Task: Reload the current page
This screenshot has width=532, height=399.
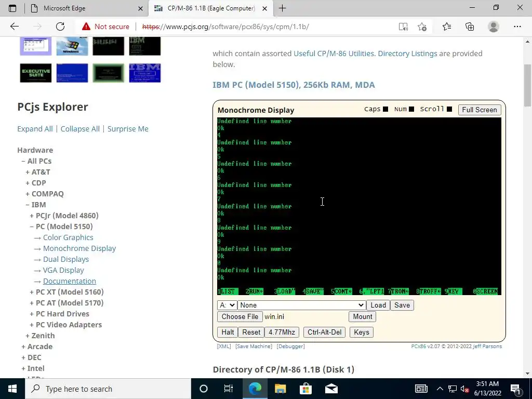Action: tap(60, 26)
